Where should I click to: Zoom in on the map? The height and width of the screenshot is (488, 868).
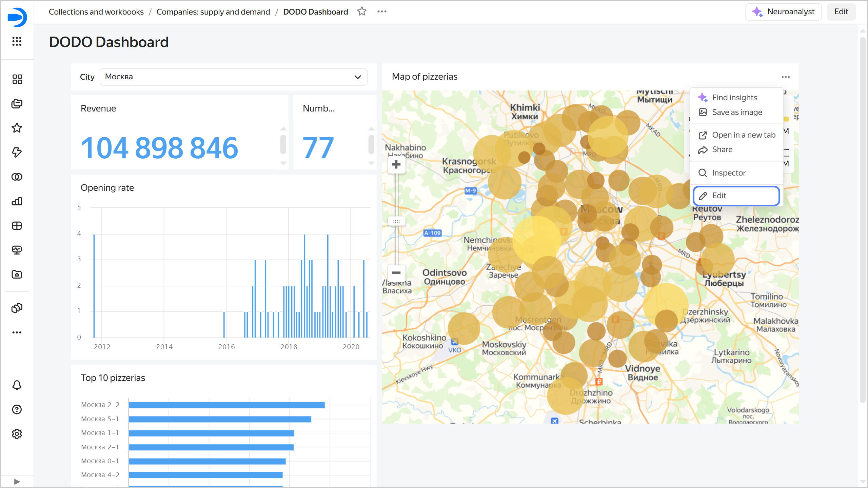click(x=396, y=165)
